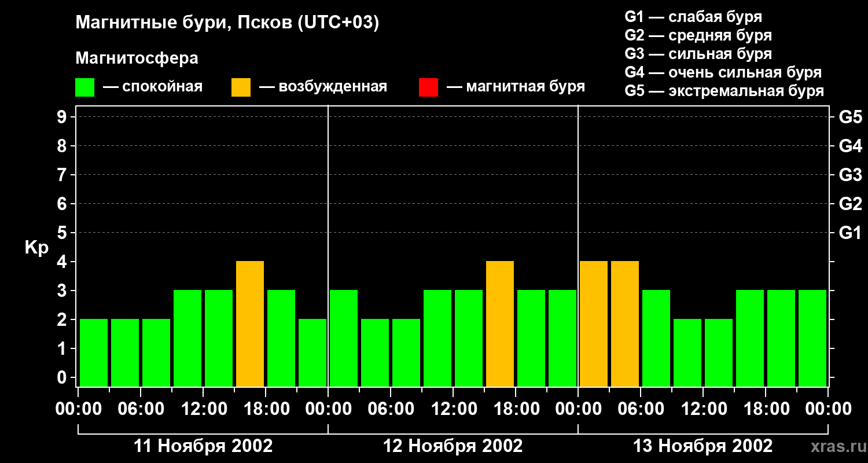The height and width of the screenshot is (463, 868).
Task: Click the 12:00 time label under 12 Ноября
Action: (453, 409)
